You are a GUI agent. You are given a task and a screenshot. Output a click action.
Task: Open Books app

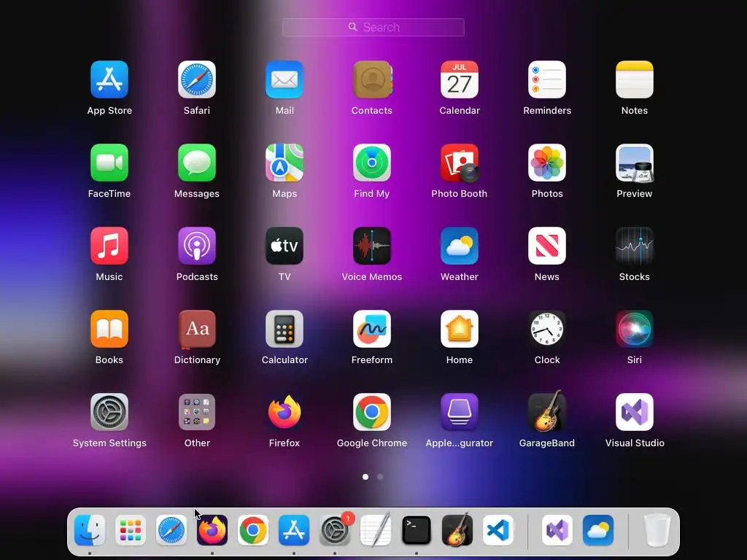(x=109, y=329)
